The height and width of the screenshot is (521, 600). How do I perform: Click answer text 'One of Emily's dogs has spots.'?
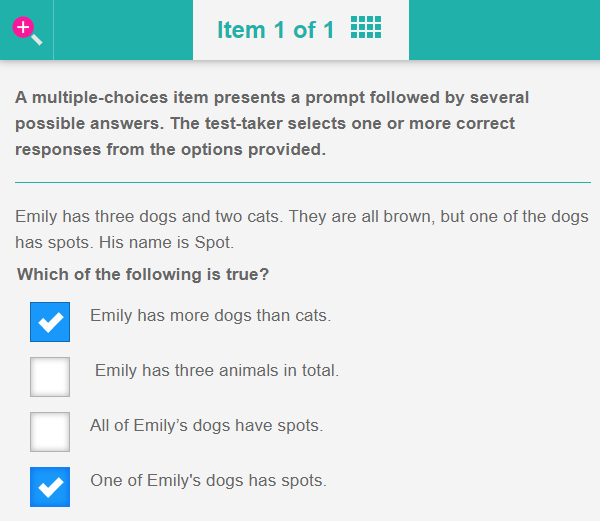(208, 480)
